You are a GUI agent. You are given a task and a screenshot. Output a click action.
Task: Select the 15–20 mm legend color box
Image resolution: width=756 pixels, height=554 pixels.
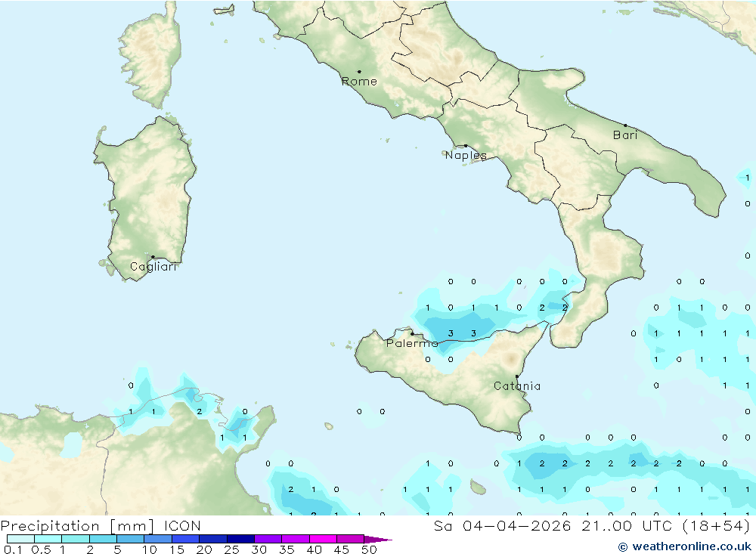coord(186,539)
